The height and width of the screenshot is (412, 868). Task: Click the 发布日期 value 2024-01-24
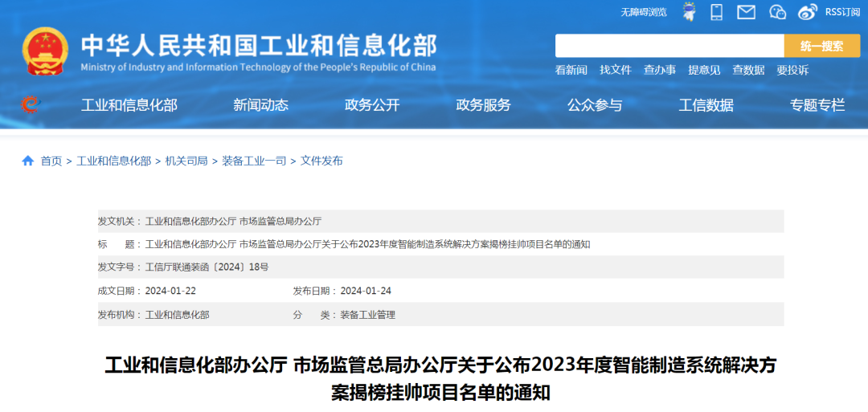366,291
